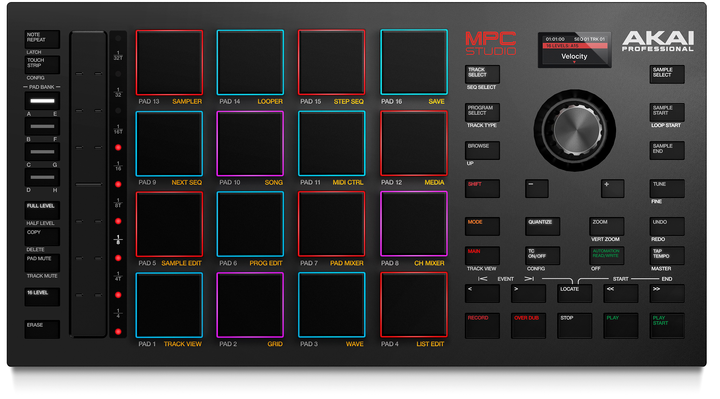Click the red Record button

pyautogui.click(x=482, y=326)
